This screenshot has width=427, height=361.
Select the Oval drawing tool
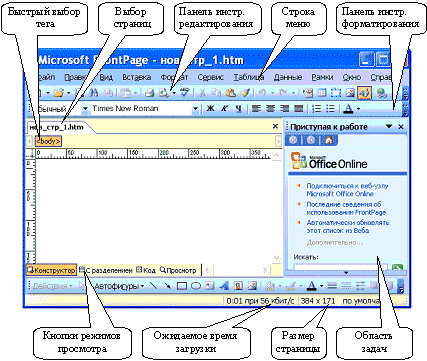pos(196,286)
